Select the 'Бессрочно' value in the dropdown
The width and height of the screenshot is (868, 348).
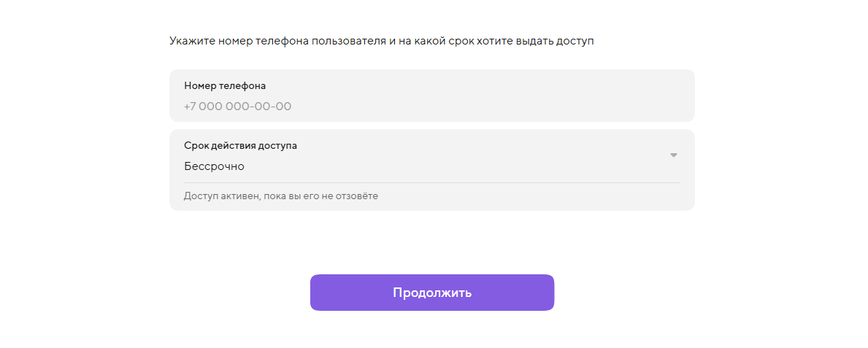214,166
